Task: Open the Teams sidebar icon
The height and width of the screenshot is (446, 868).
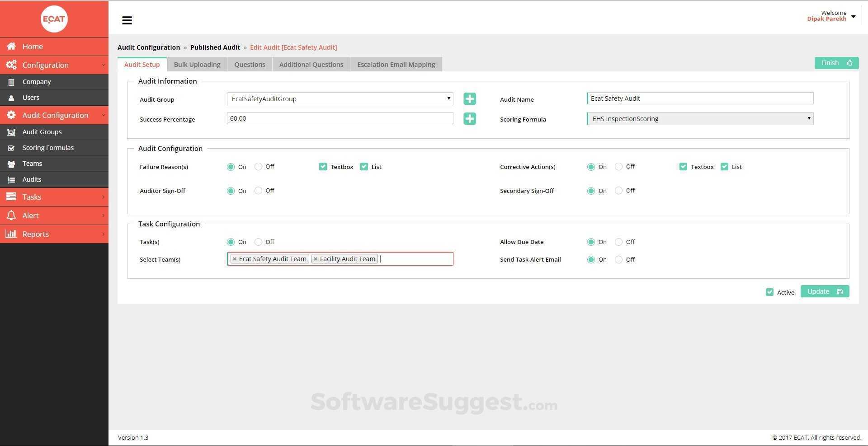Action: pyautogui.click(x=11, y=163)
